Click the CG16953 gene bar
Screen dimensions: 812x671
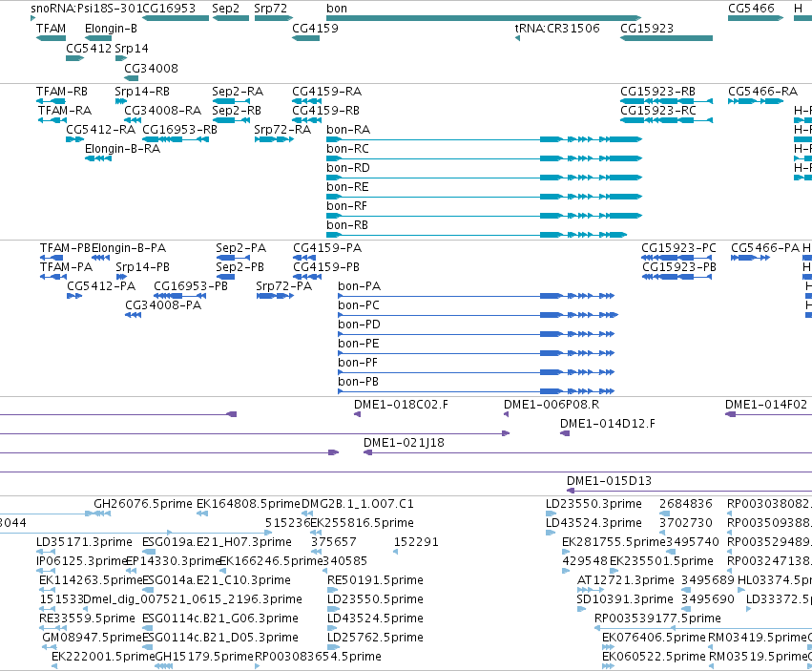[176, 18]
